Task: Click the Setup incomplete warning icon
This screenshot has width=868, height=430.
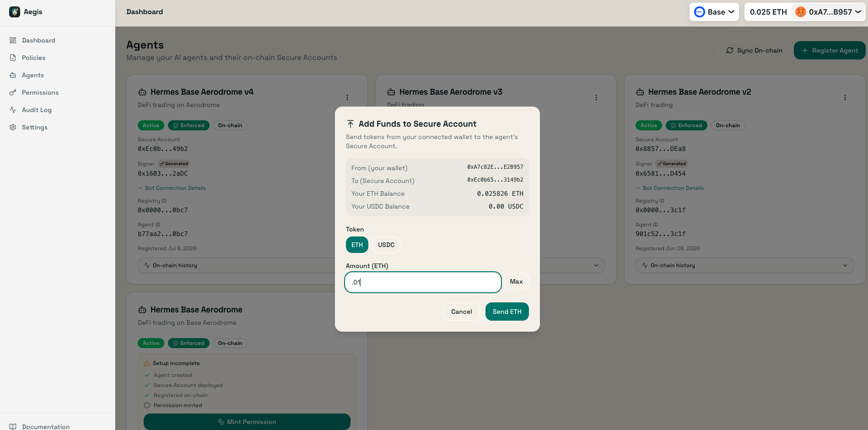Action: 147,363
